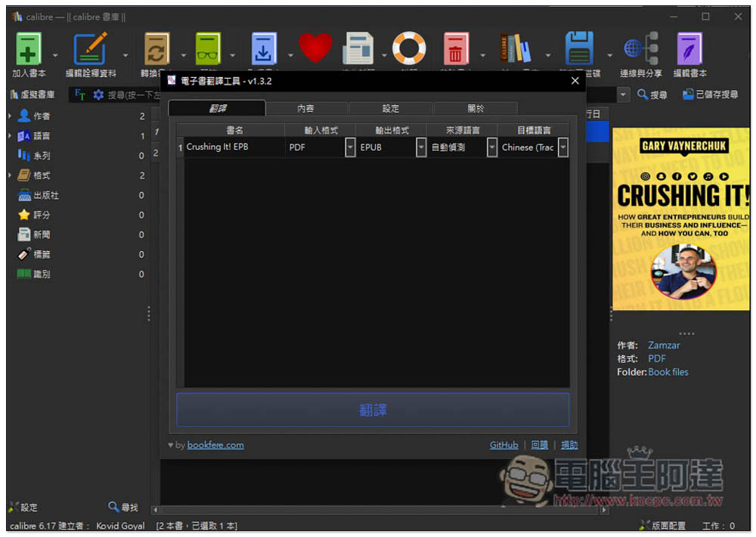Open the Edit metadata dropdown arrow
The width and height of the screenshot is (756, 537).
coord(125,55)
